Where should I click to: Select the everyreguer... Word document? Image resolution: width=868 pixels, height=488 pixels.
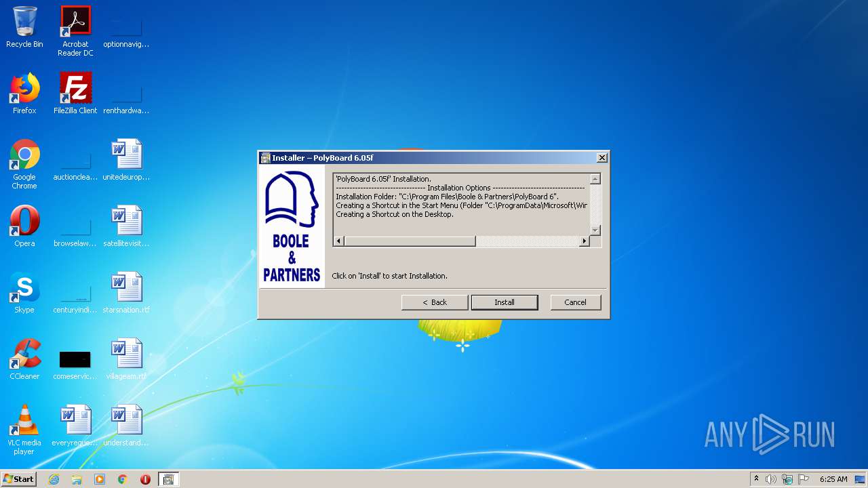(x=75, y=426)
